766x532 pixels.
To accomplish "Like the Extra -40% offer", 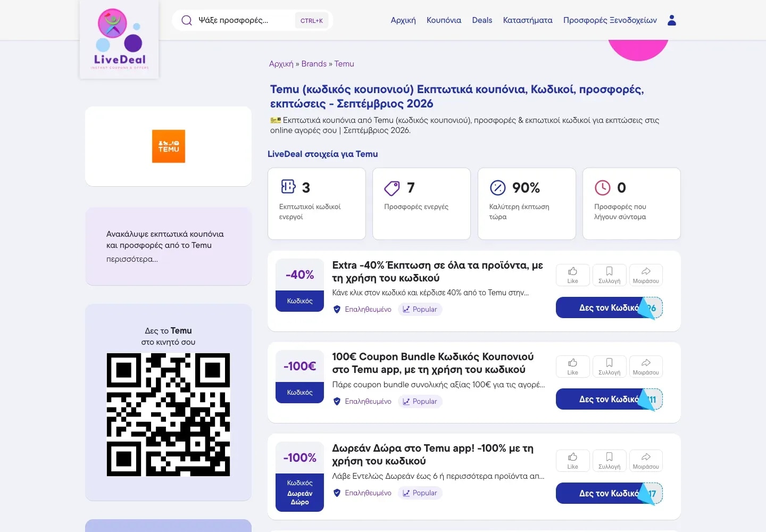I will pos(573,275).
